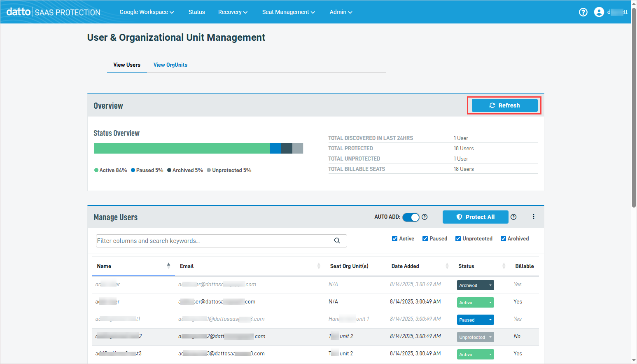Click the billable 'No' cell in Unprotected row
This screenshot has height=364, width=637.
click(517, 336)
